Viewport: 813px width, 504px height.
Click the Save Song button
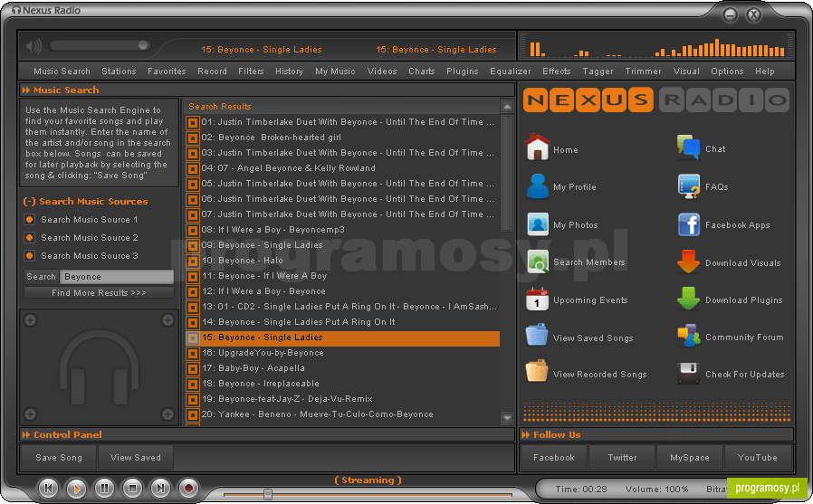tap(59, 457)
